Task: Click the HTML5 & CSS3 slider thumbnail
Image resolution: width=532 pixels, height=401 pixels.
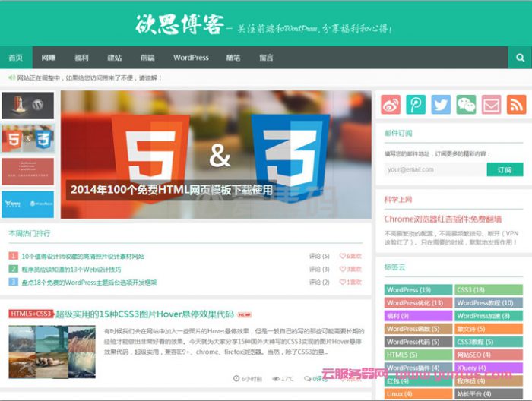Action: 27,139
